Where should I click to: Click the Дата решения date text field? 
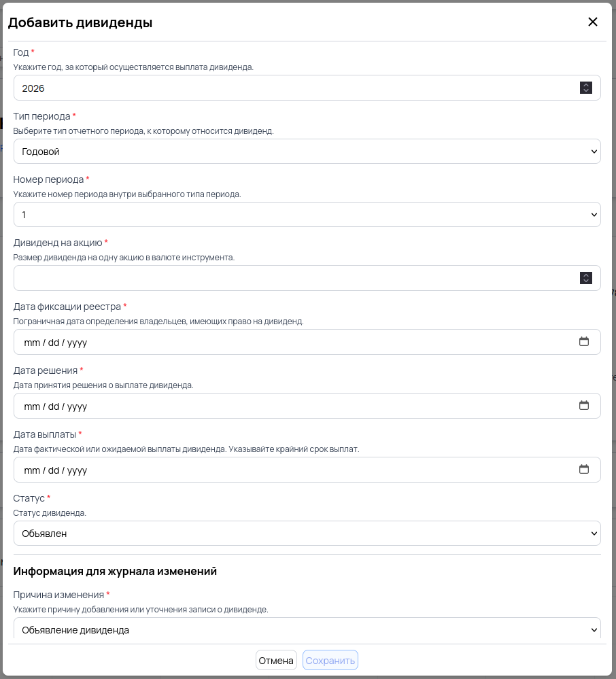click(292, 406)
